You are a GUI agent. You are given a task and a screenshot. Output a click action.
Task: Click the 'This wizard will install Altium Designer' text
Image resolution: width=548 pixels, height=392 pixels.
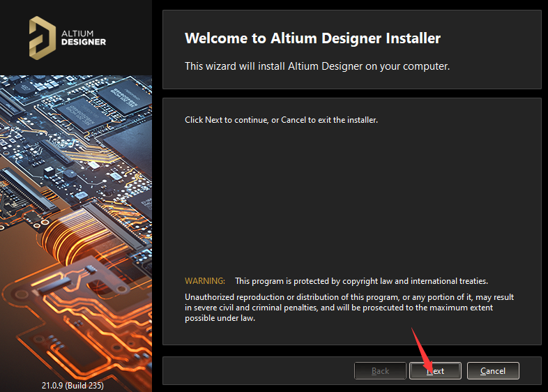click(x=317, y=66)
